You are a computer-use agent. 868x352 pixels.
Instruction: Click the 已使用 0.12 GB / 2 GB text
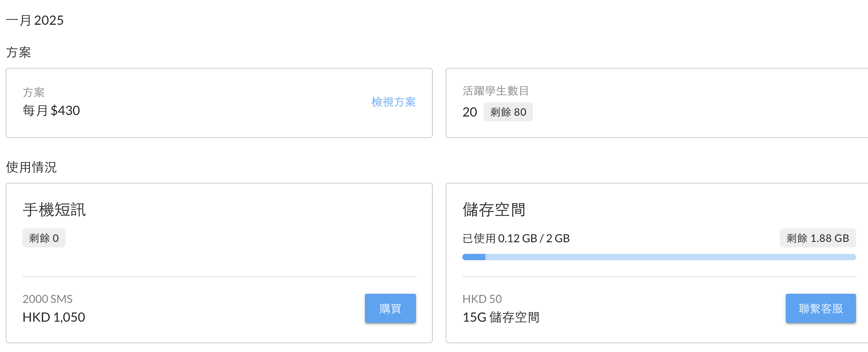click(x=516, y=238)
